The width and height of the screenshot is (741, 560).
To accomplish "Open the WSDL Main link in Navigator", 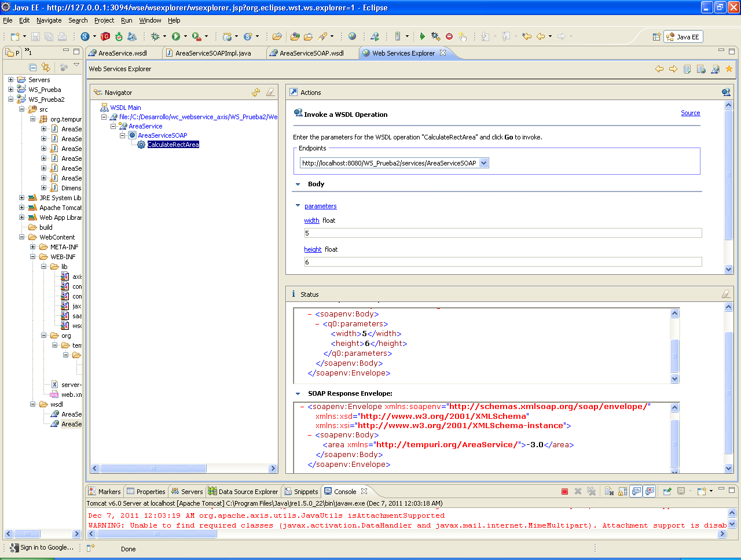I will (x=126, y=108).
